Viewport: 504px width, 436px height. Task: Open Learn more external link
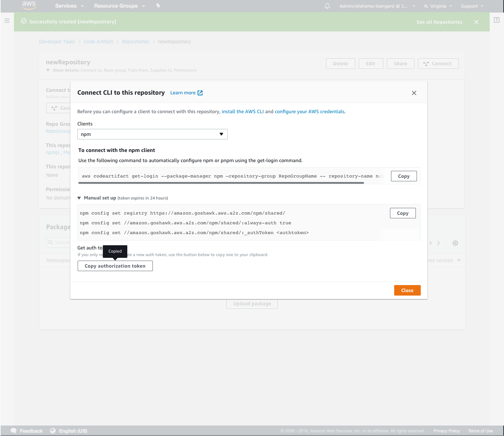click(x=186, y=93)
